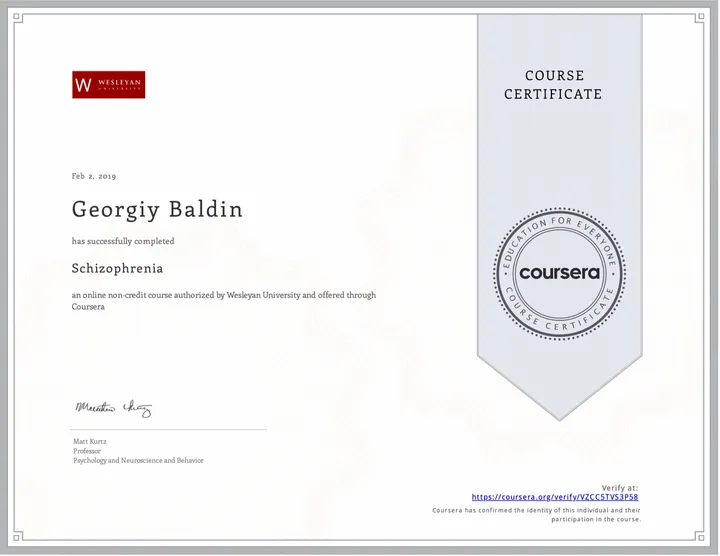This screenshot has height=556, width=720.
Task: Click the course title Schizophrenia
Action: coord(118,269)
